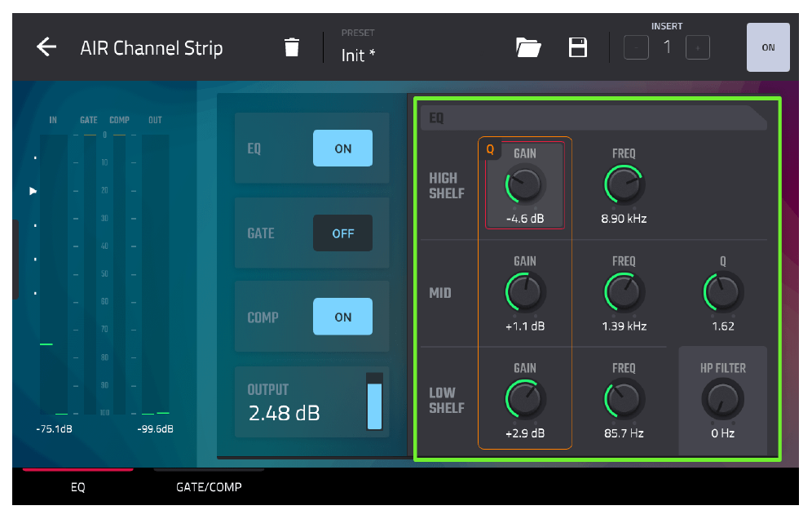This screenshot has height=519, width=812.
Task: Go back using the left arrow
Action: (46, 47)
